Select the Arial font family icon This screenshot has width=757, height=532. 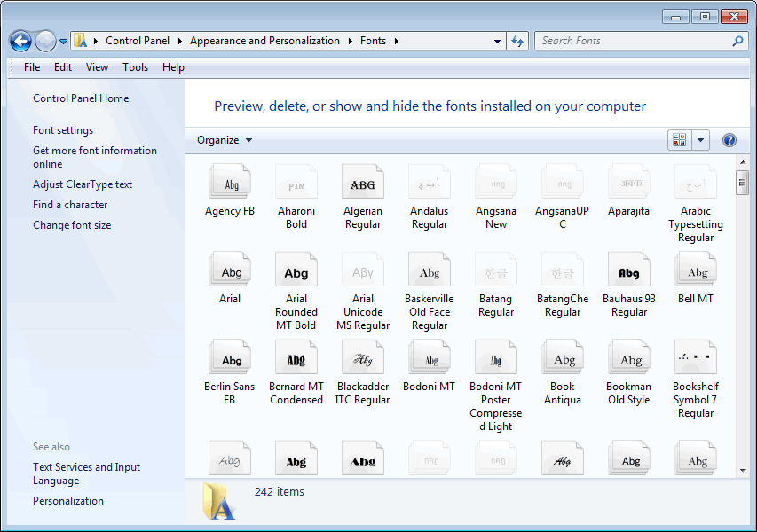pyautogui.click(x=230, y=270)
